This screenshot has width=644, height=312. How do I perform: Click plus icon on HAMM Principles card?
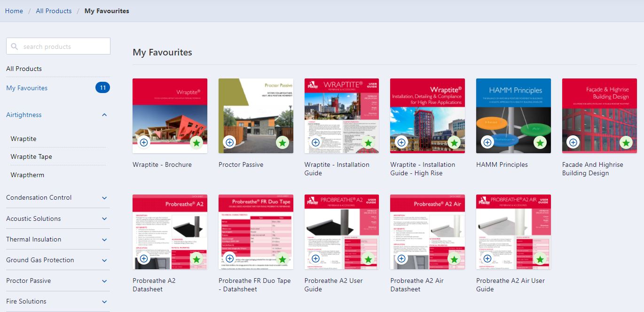coord(487,142)
